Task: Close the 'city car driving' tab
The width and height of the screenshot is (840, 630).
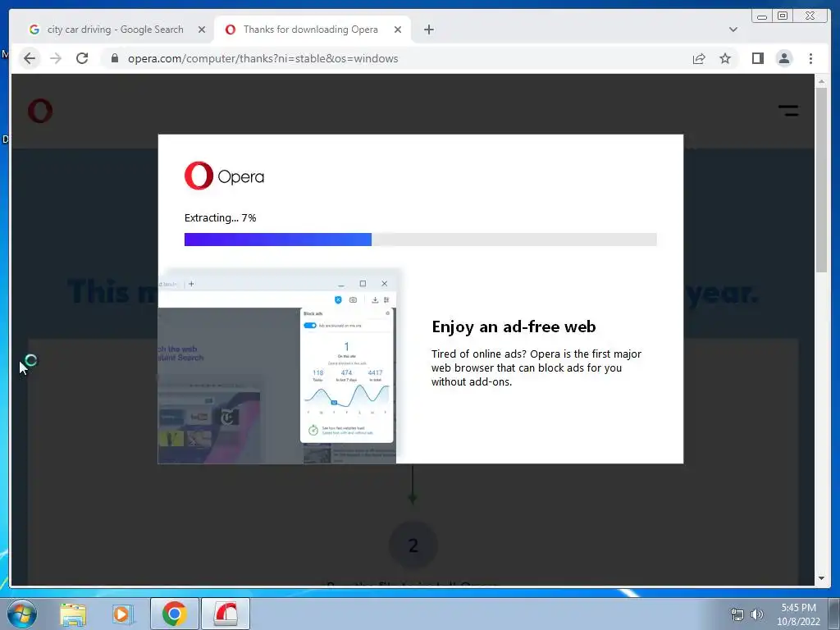Action: click(202, 30)
